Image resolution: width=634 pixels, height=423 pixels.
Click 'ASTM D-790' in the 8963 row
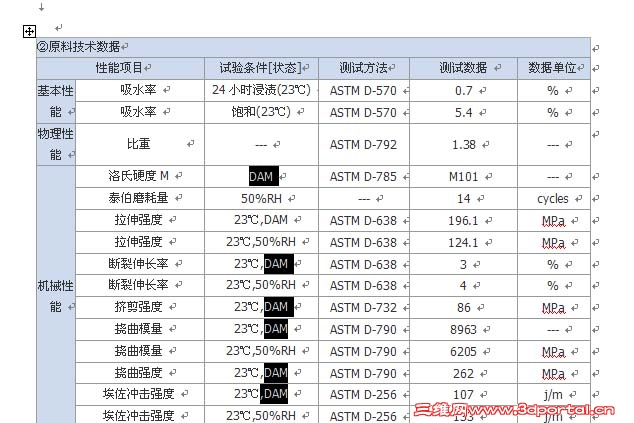[363, 330]
